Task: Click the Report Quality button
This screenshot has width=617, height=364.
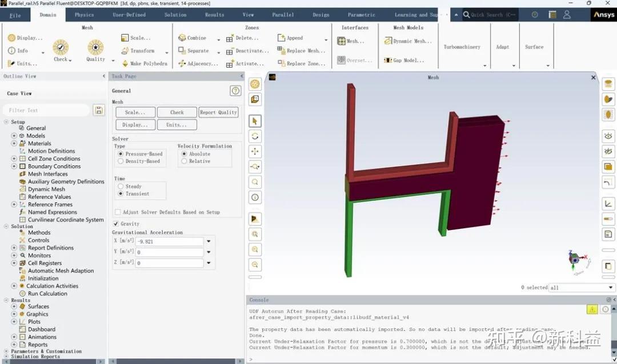Action: 218,112
